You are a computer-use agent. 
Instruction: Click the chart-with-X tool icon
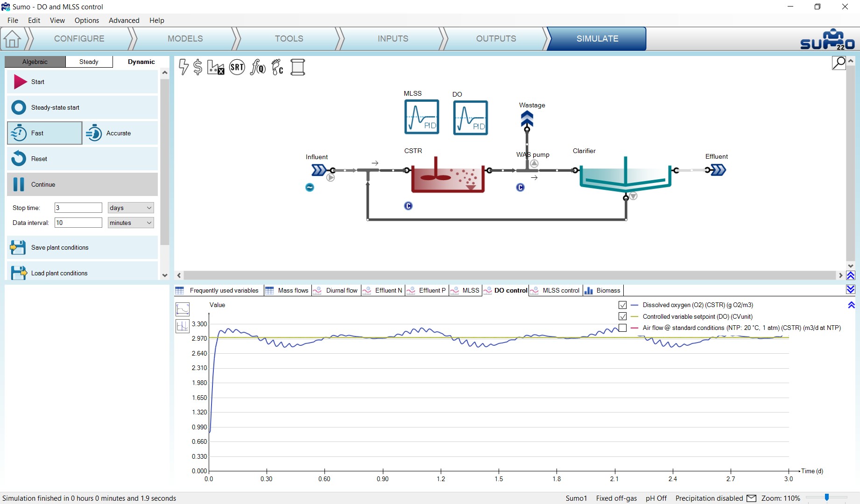216,67
